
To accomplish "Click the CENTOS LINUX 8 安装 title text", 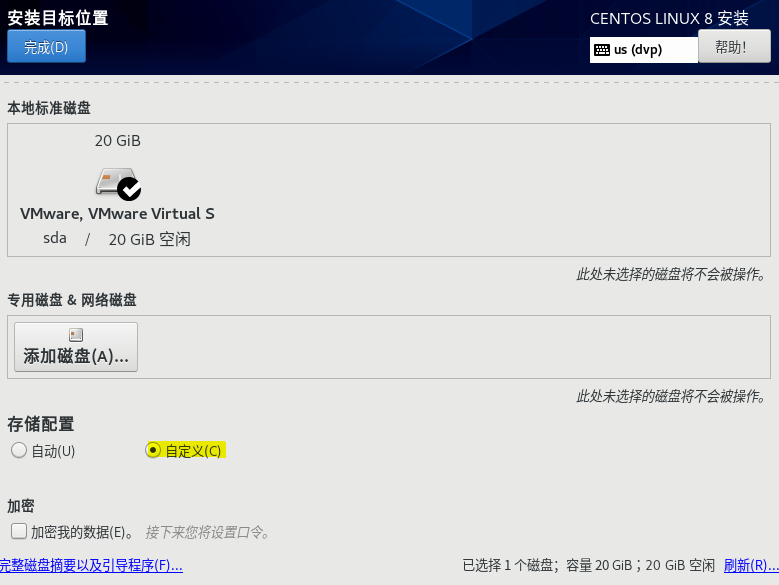I will pyautogui.click(x=669, y=19).
